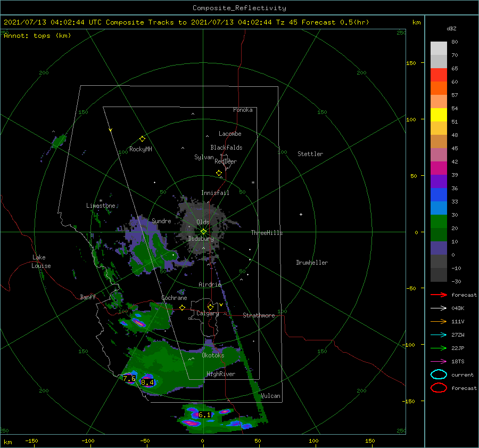Screen dimensions: 479x448
Task: Click the ThreeHills city label
Action: [x=267, y=233]
